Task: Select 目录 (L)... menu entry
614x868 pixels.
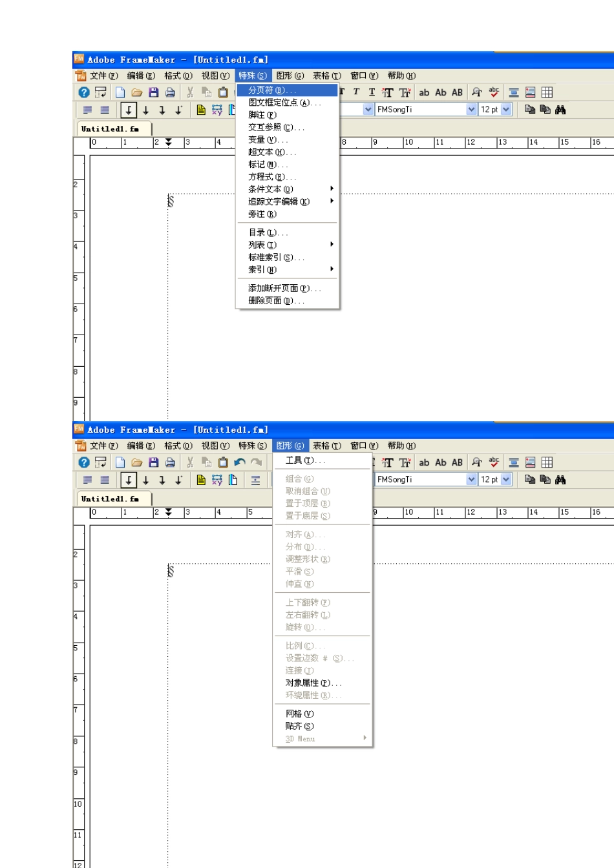Action: click(288, 232)
